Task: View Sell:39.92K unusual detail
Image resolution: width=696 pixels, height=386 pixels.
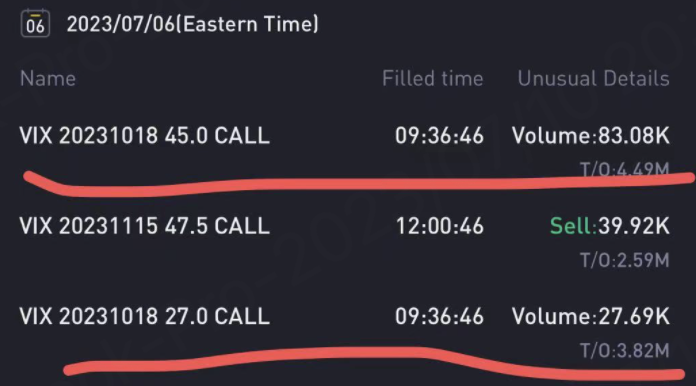Action: click(x=610, y=226)
